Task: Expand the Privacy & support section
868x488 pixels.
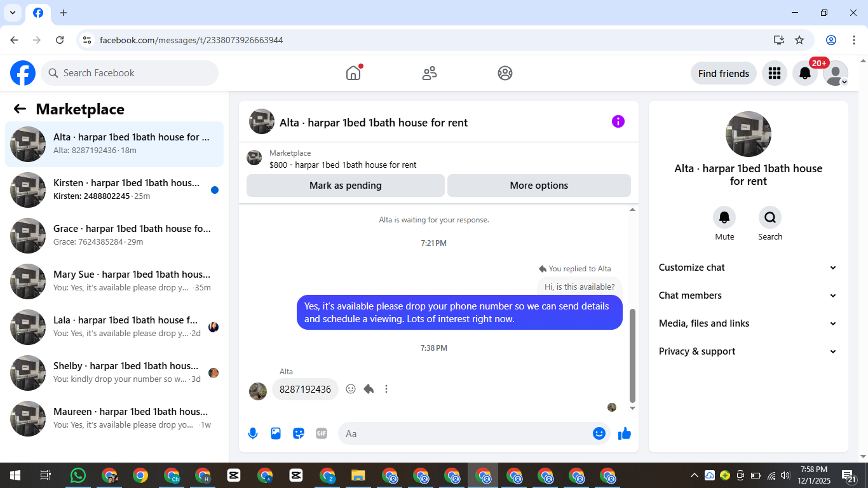Action: (x=749, y=351)
